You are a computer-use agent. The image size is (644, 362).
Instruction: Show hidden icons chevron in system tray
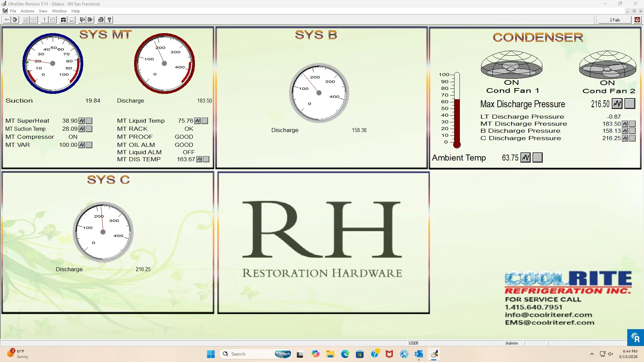click(x=592, y=354)
